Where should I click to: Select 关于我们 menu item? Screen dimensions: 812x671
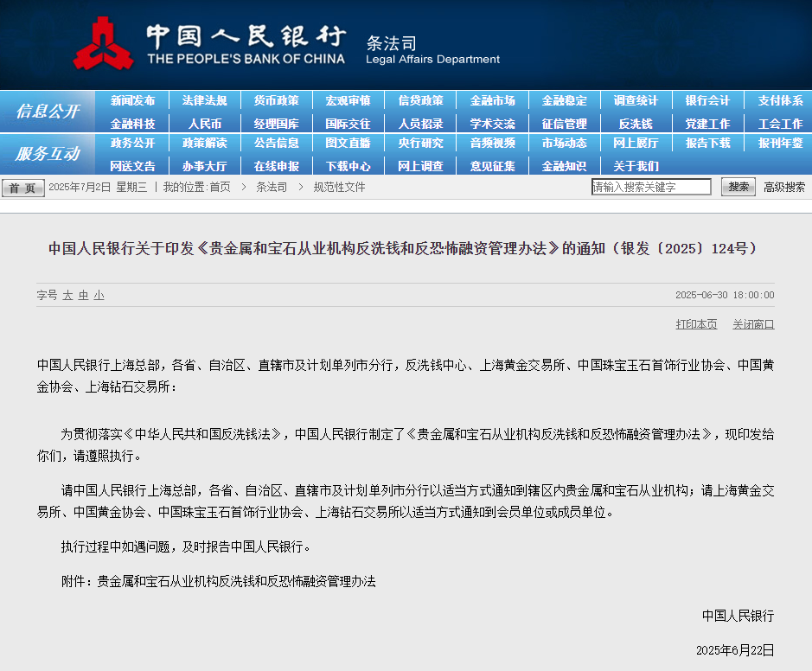(x=636, y=166)
